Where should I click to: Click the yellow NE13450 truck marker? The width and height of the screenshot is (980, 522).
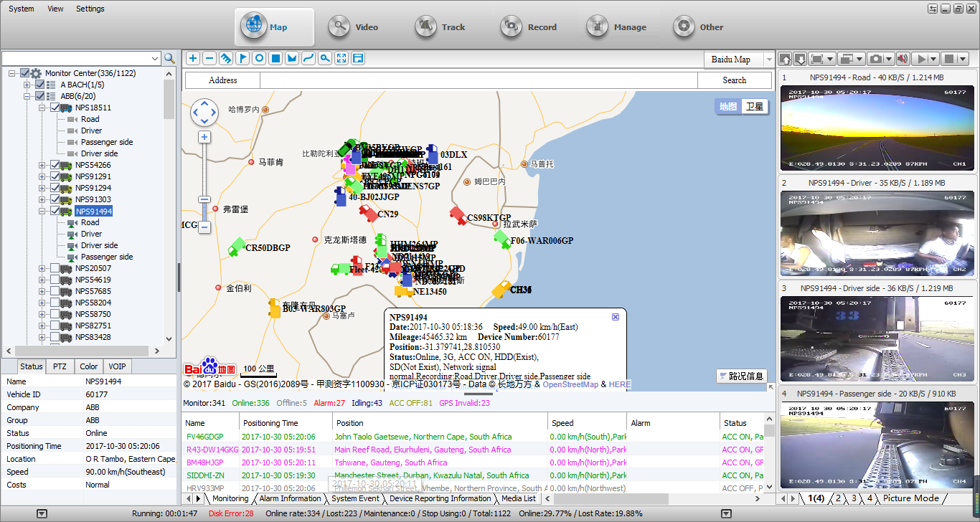(403, 291)
